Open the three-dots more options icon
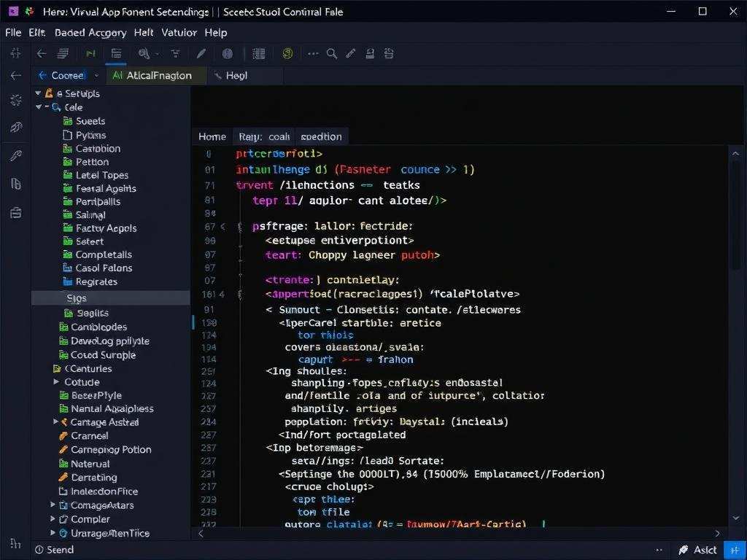747x560 pixels. click(x=313, y=53)
